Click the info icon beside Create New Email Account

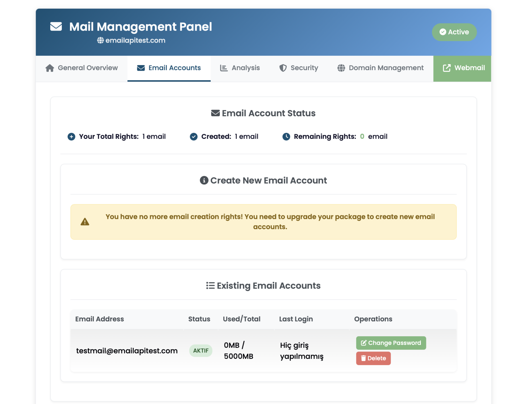[x=204, y=180]
